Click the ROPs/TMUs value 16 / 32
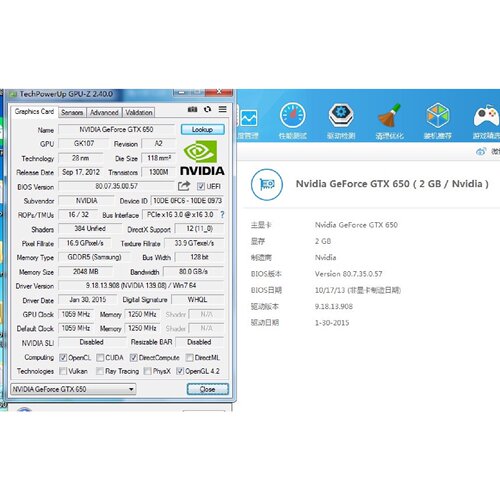This screenshot has height=500, width=500. click(78, 215)
